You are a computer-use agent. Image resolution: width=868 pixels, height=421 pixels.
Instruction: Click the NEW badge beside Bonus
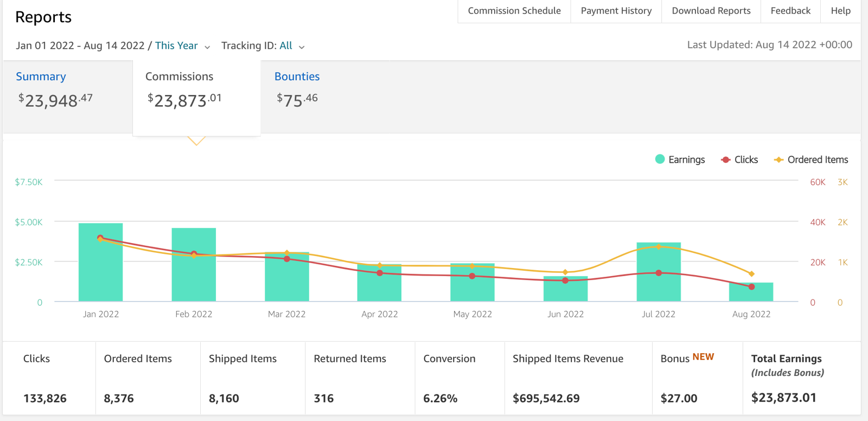[703, 357]
